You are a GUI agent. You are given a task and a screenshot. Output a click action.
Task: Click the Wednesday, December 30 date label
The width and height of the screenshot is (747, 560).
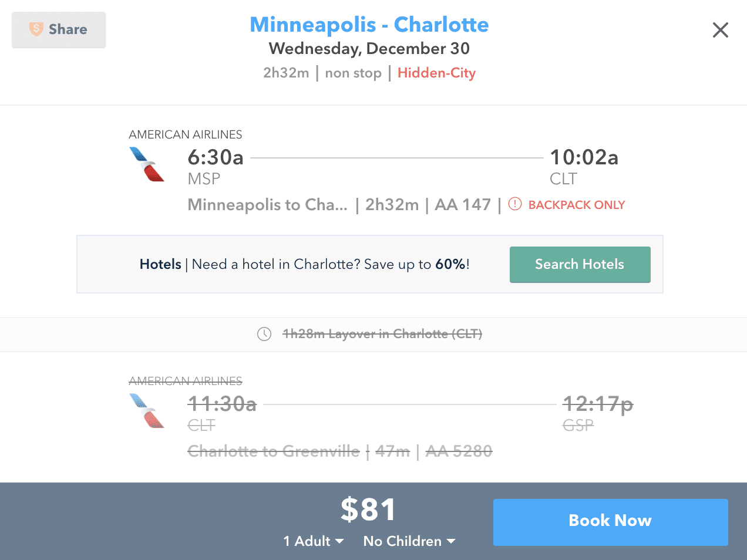tap(369, 49)
